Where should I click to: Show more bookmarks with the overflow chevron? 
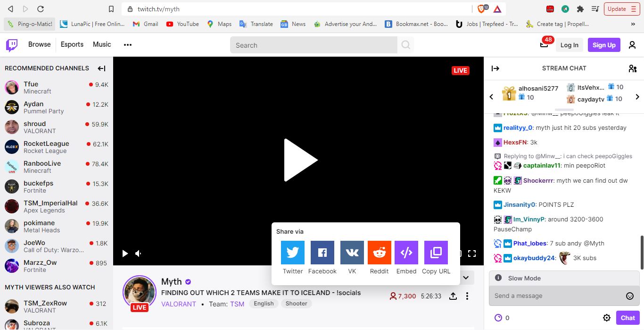point(633,24)
